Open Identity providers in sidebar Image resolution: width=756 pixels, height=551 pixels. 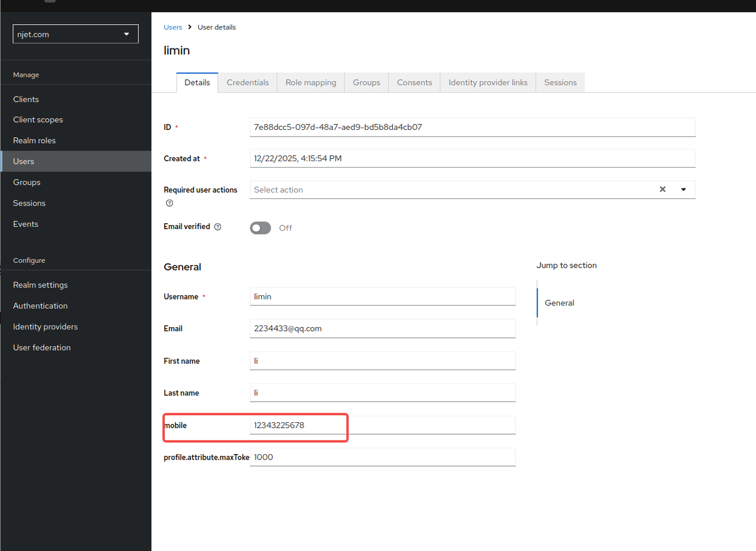click(45, 327)
